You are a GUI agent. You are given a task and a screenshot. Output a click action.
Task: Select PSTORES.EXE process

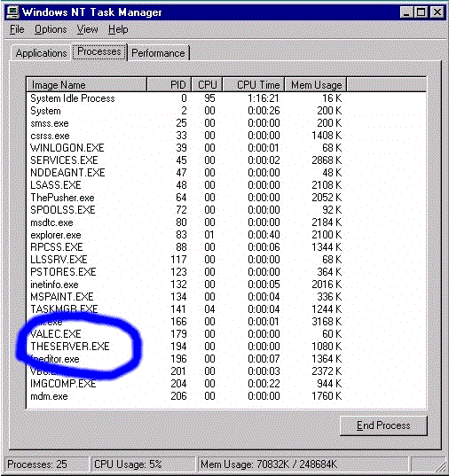(x=186, y=272)
